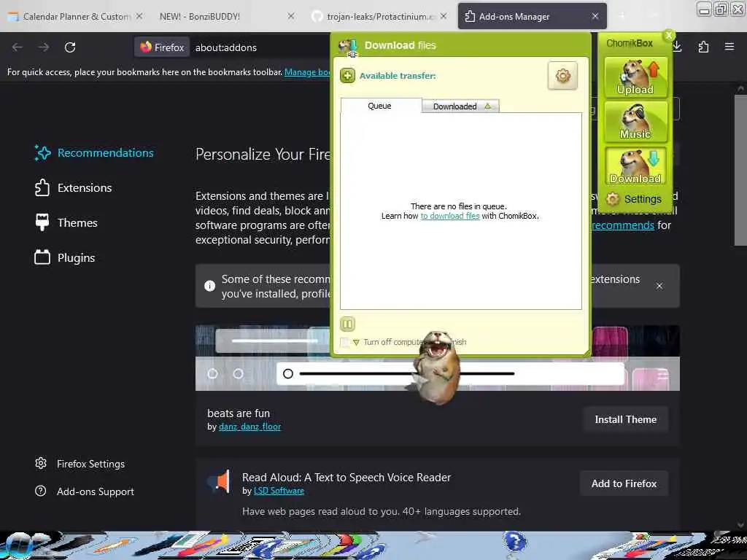The image size is (747, 560).
Task: Open the recommends link in the description
Action: pos(623,225)
